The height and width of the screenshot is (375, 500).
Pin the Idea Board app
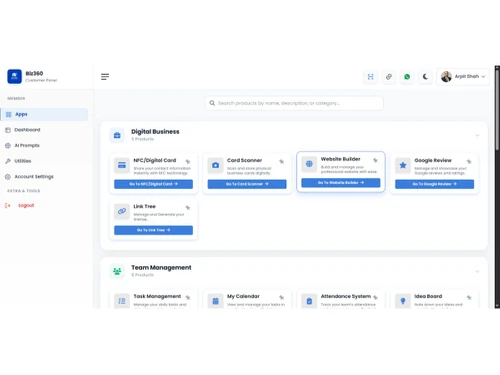point(469,297)
